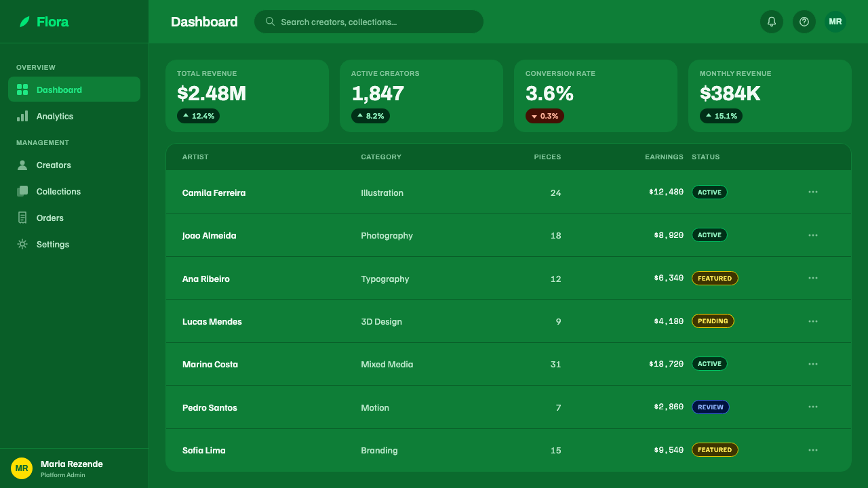Select the Dashboard sidebar item
The height and width of the screenshot is (488, 868).
pyautogui.click(x=74, y=89)
